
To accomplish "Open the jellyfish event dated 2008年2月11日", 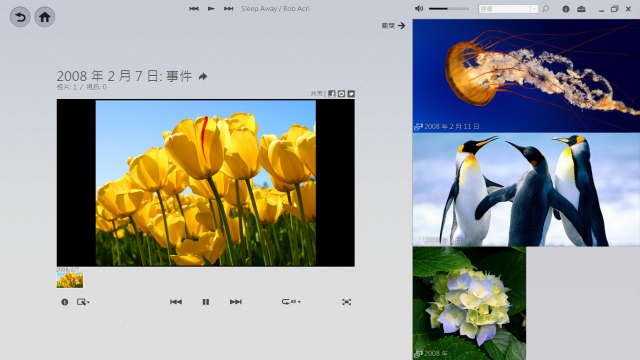I will tap(526, 76).
